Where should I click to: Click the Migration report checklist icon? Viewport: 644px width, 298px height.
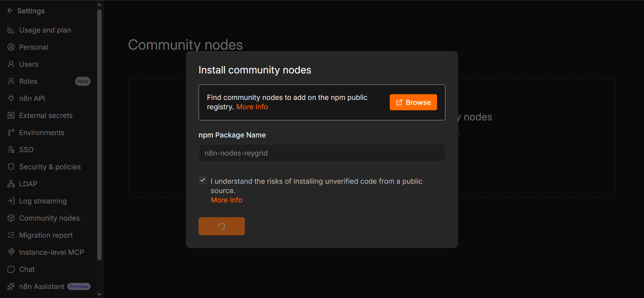click(11, 235)
